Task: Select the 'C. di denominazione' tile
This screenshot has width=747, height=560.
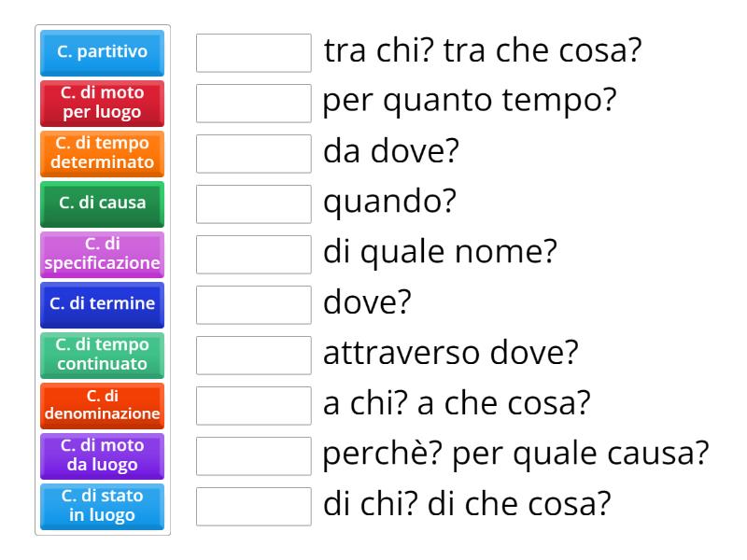Action: (x=102, y=406)
